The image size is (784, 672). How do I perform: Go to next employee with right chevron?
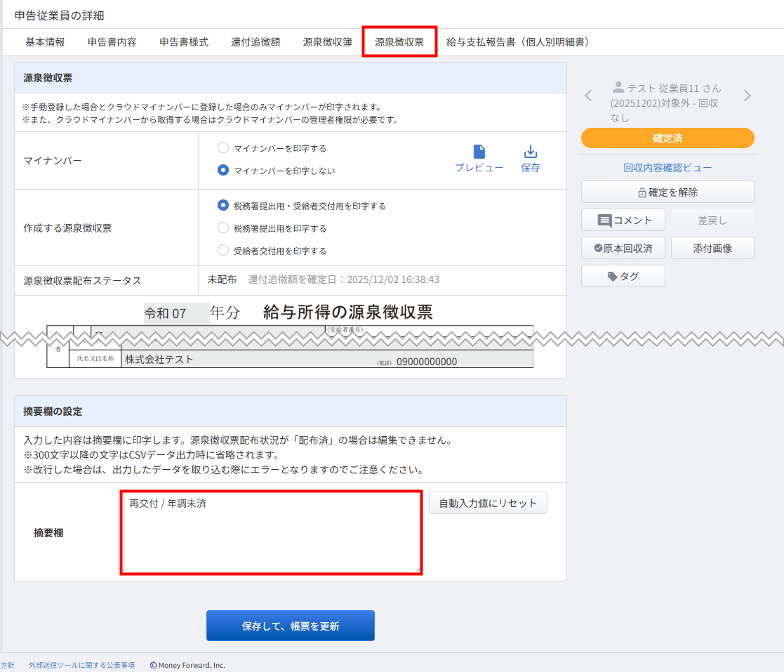(747, 96)
